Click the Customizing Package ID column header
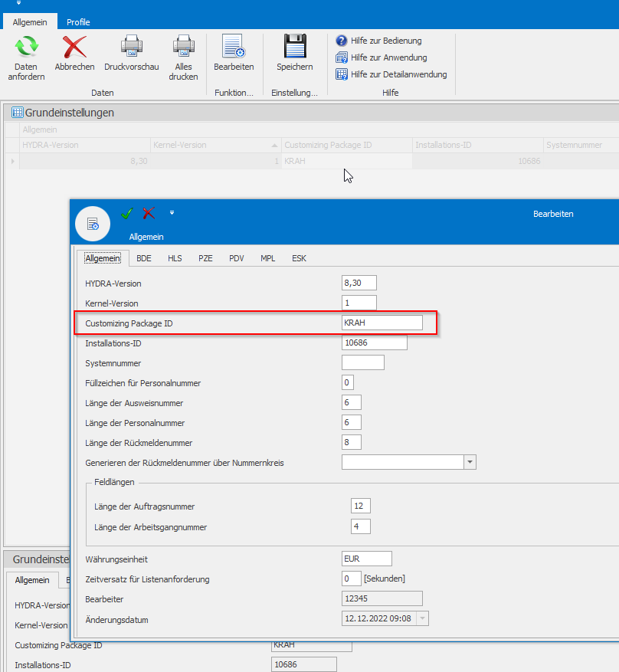This screenshot has height=672, width=619. [347, 146]
